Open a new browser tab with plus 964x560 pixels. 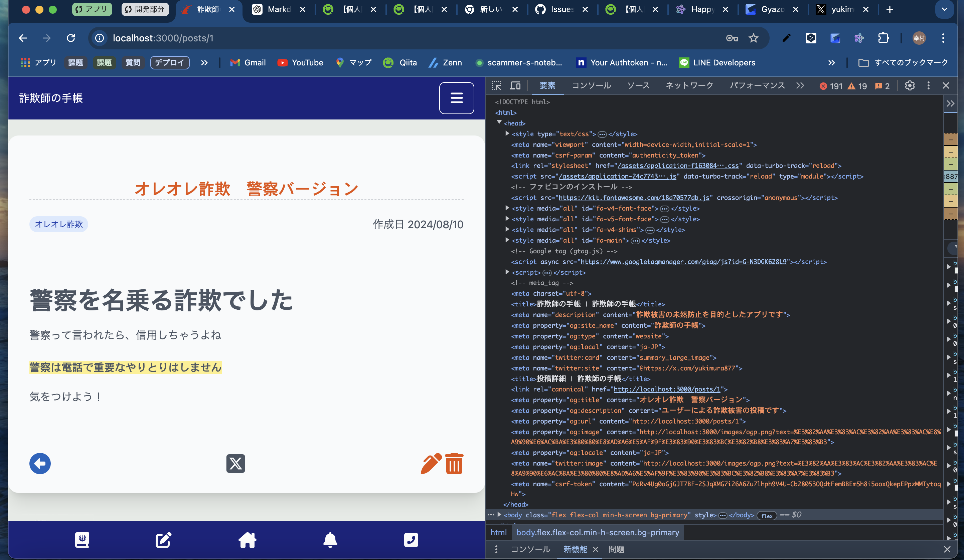[890, 10]
